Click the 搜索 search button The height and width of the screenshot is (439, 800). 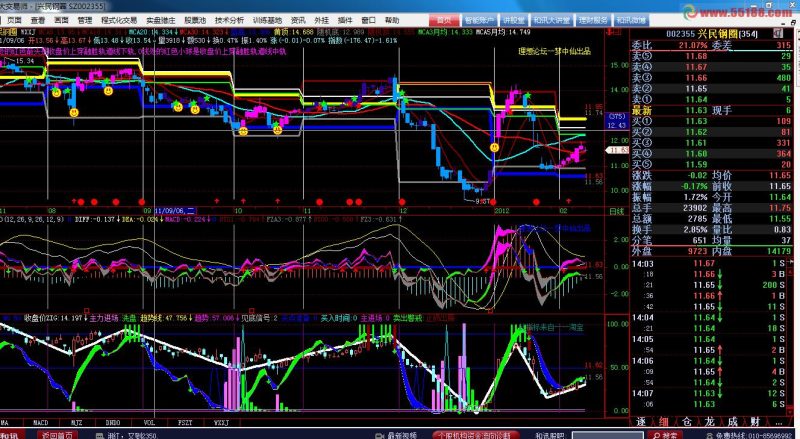[x=664, y=435]
